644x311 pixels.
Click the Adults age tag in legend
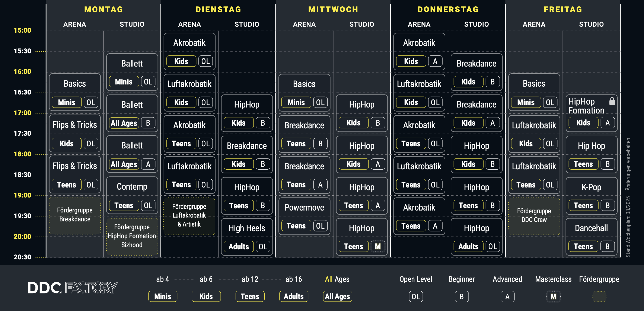click(294, 296)
